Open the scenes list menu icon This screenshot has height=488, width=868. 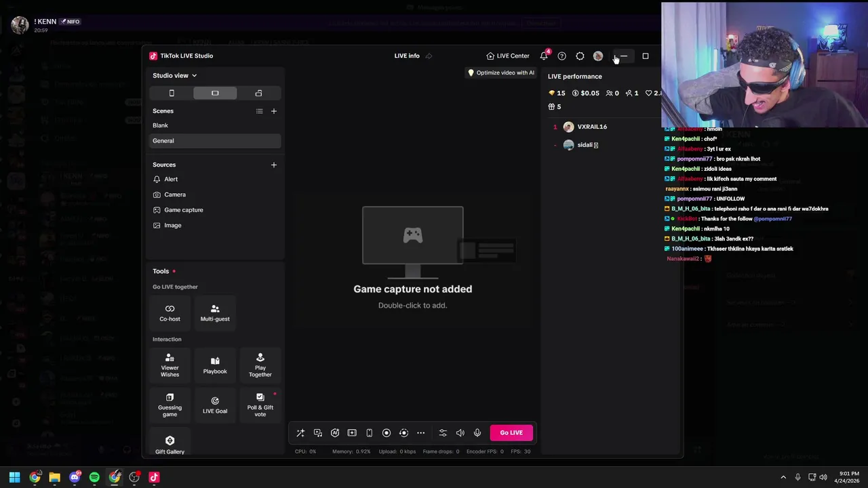tap(259, 111)
